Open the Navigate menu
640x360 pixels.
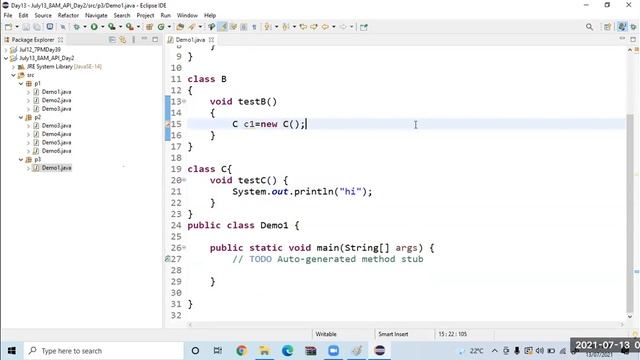96,16
